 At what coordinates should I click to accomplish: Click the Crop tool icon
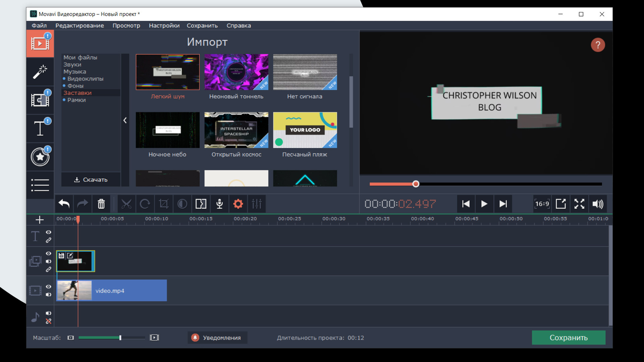point(164,204)
